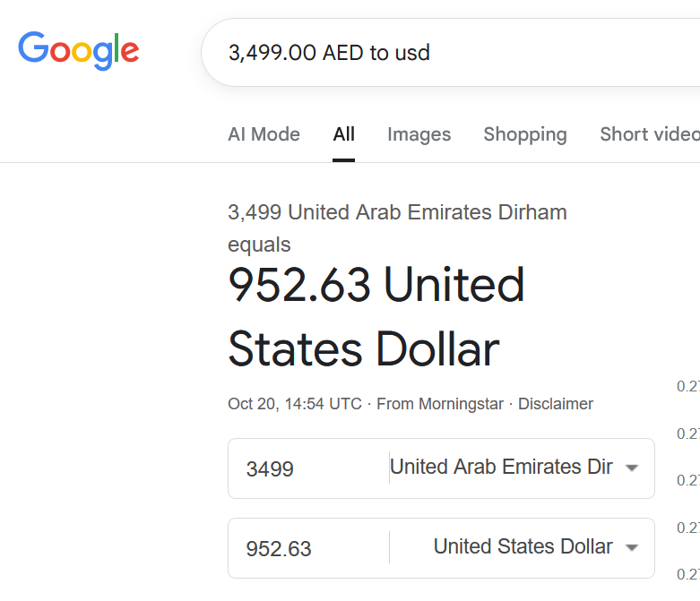
Task: Click the bottom chart axis value label
Action: pos(687,574)
